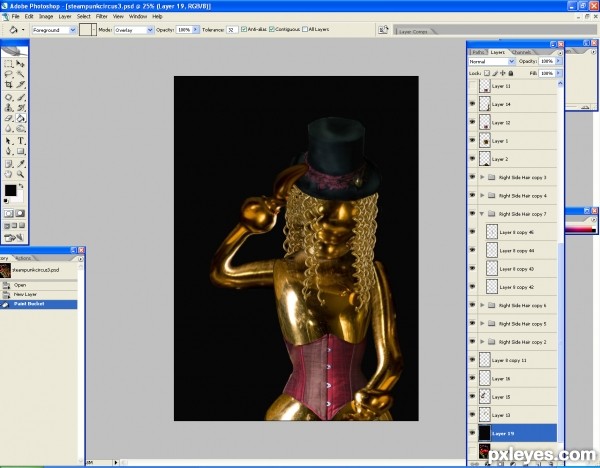Select the Rectangle shape tool
Screen dimensions: 600x468
[x=20, y=151]
